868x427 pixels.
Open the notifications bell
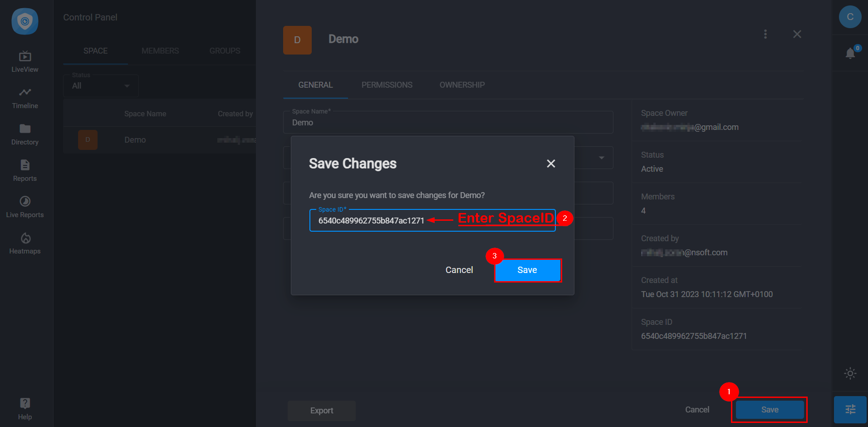pos(850,53)
